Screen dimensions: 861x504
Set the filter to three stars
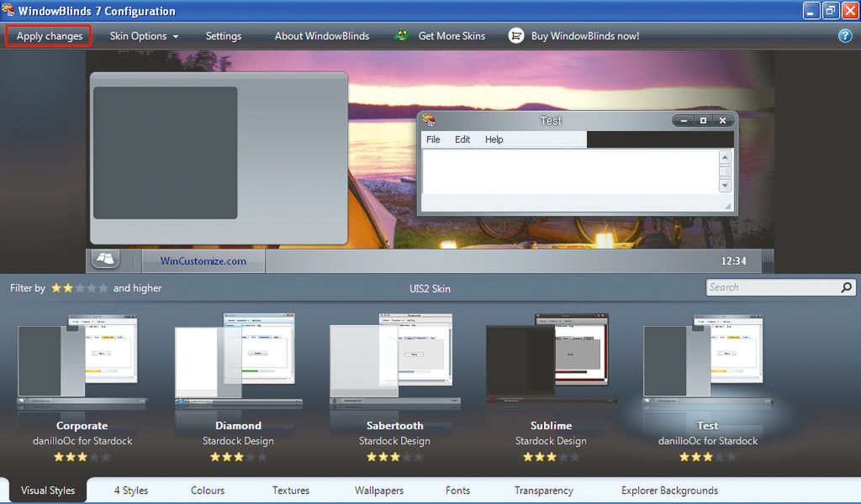tap(80, 288)
